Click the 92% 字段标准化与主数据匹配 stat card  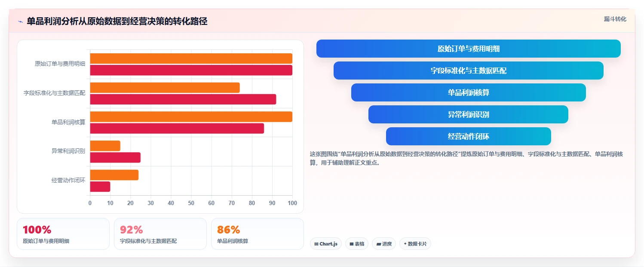pyautogui.click(x=160, y=234)
